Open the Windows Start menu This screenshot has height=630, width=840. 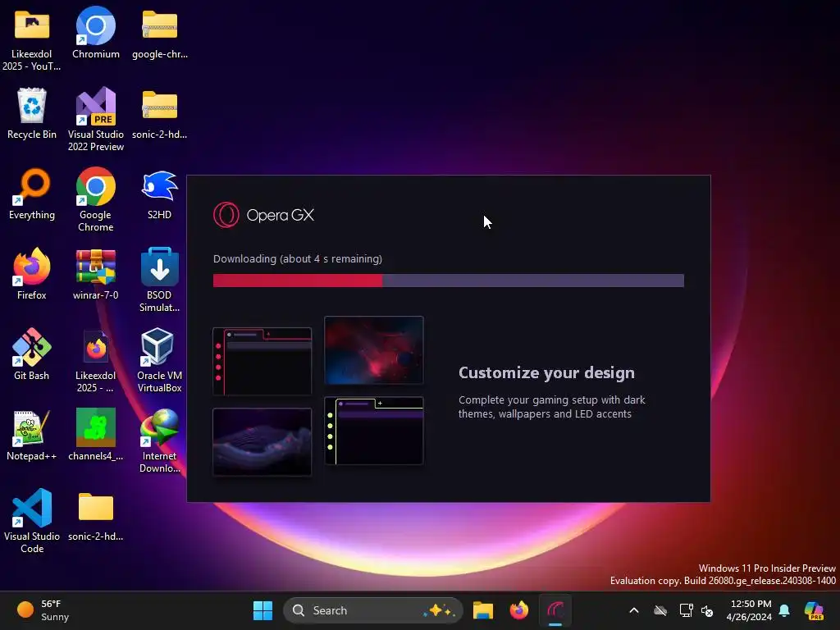pos(262,610)
